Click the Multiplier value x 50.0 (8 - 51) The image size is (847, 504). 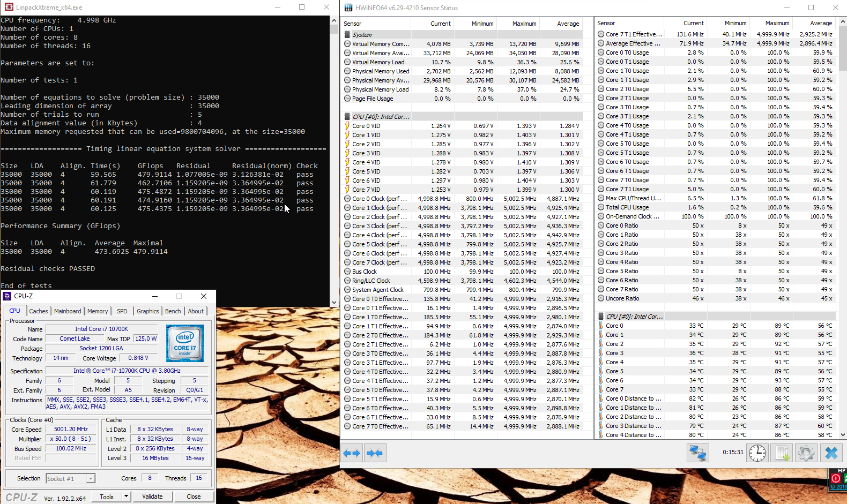tap(71, 439)
